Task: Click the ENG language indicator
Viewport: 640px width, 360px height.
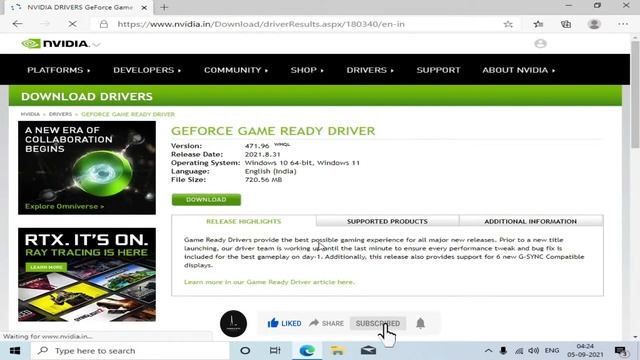Action: tap(552, 351)
